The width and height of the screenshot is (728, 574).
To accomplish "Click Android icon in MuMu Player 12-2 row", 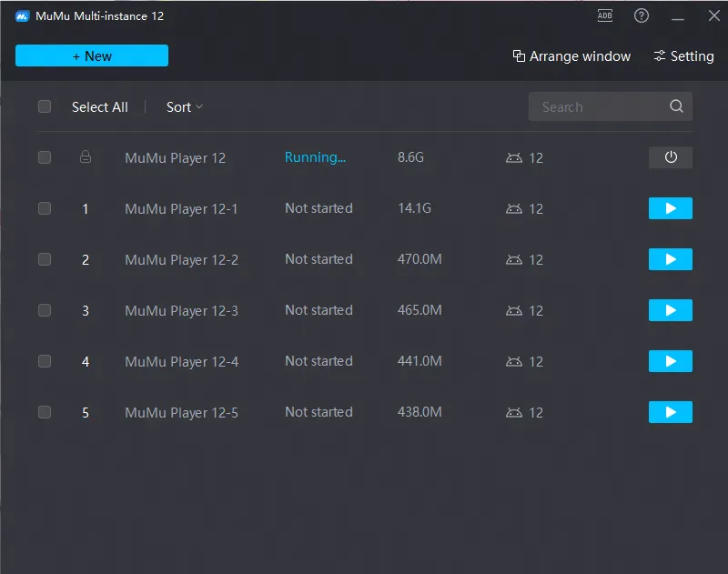I will click(x=513, y=259).
